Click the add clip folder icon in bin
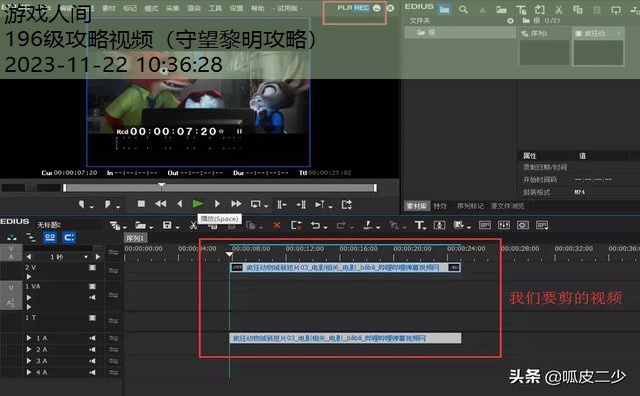 (502, 9)
